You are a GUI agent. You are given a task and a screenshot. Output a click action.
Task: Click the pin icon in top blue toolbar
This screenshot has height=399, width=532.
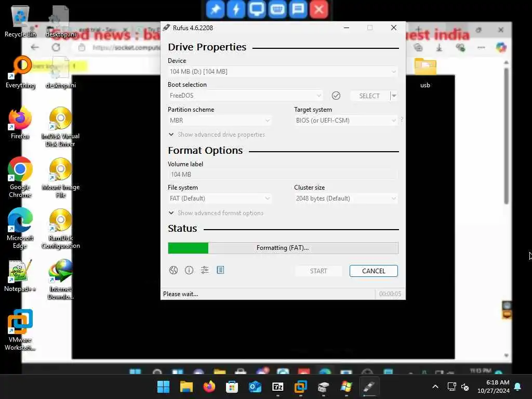click(215, 9)
